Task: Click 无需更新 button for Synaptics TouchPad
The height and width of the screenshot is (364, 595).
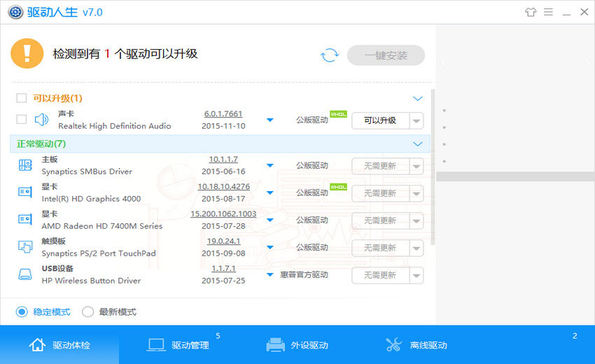Action: point(381,248)
